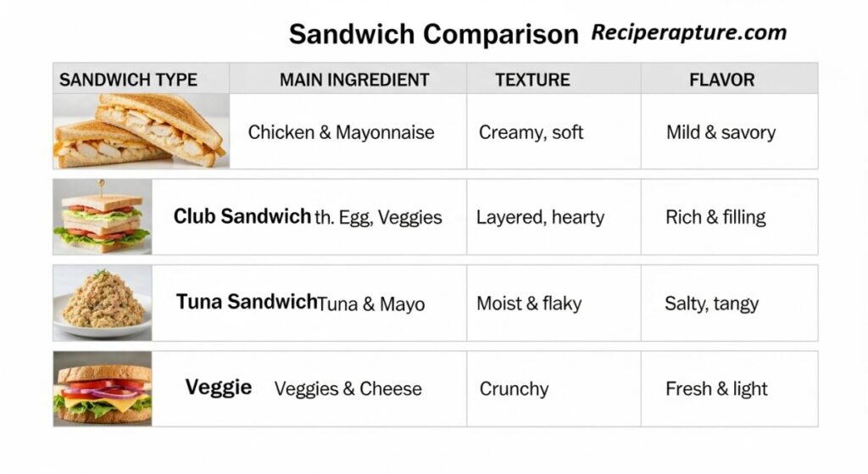Open the Reciperapture.com link
Viewport: 868px width, 474px height.
point(688,33)
